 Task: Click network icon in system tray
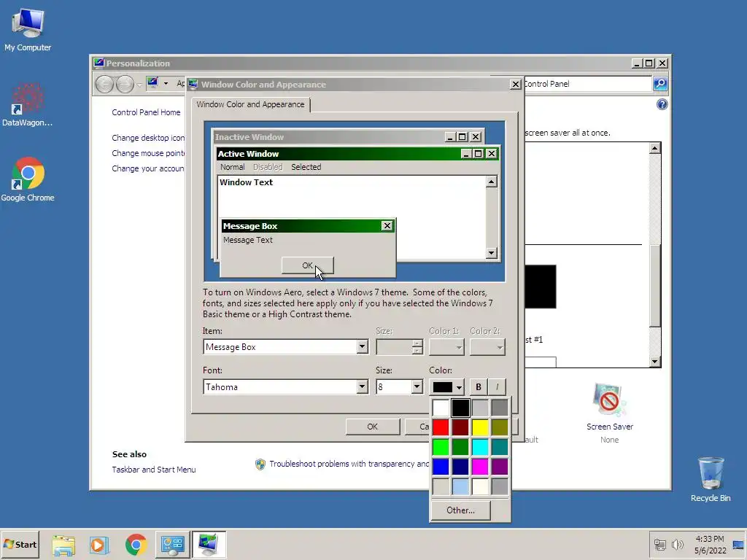coord(659,544)
